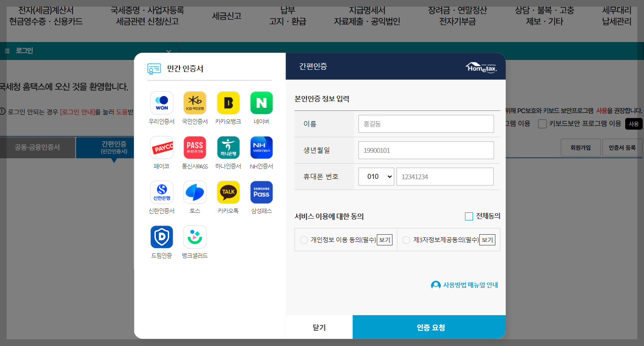Pick the 네이버 certificate icon
Image resolution: width=644 pixels, height=346 pixels.
click(x=261, y=103)
